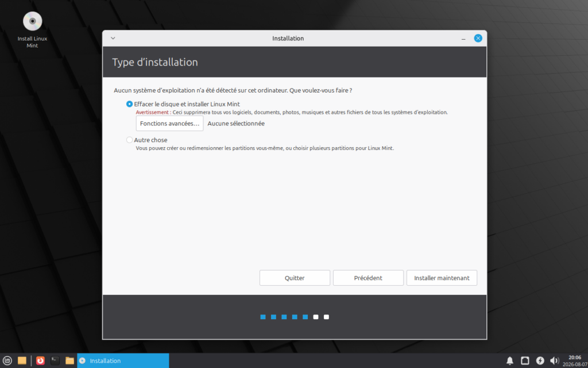
Task: Select the Autre chose option
Action: 146,140
